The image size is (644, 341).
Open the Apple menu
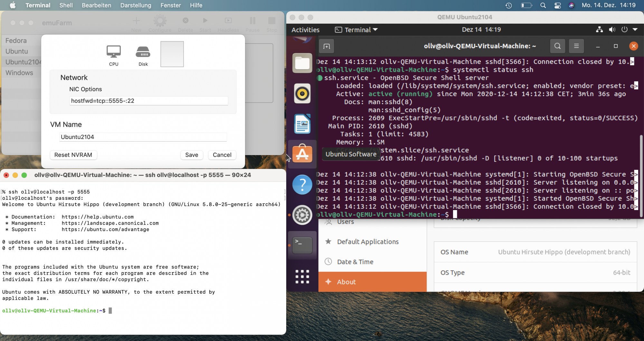13,5
